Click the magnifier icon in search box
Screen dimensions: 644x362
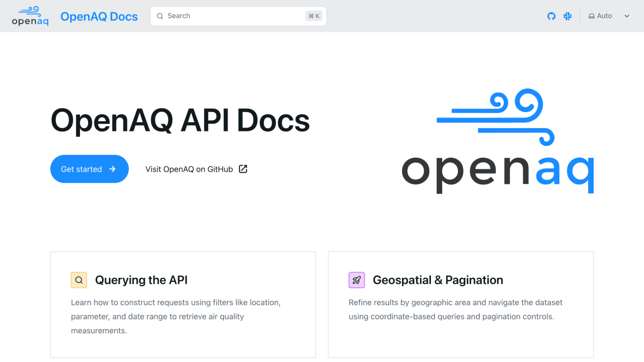[160, 16]
